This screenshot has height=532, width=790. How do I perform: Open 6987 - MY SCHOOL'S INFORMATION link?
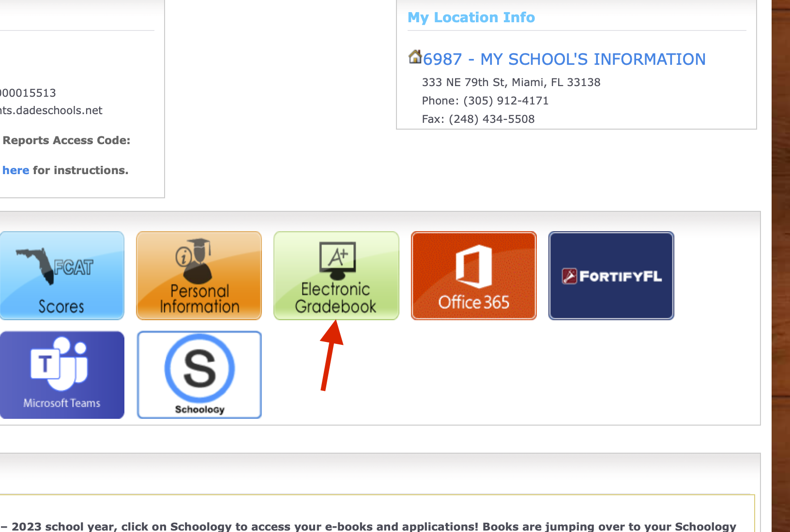click(564, 59)
